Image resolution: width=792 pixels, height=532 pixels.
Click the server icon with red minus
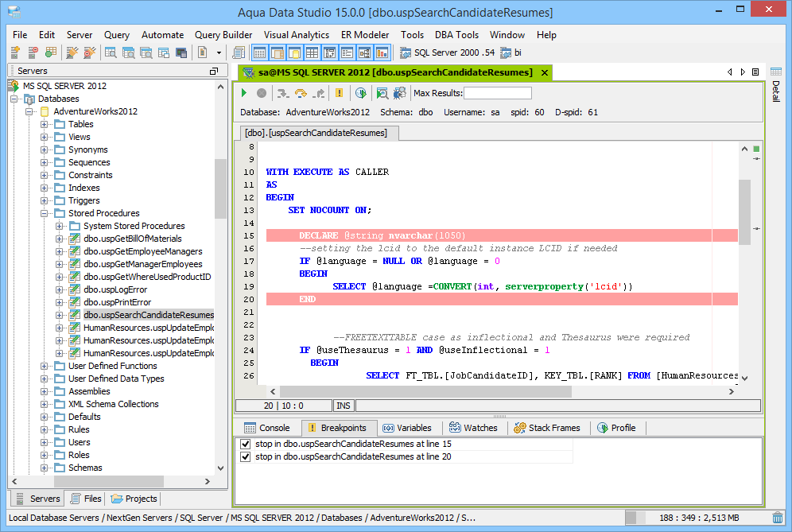pos(33,52)
